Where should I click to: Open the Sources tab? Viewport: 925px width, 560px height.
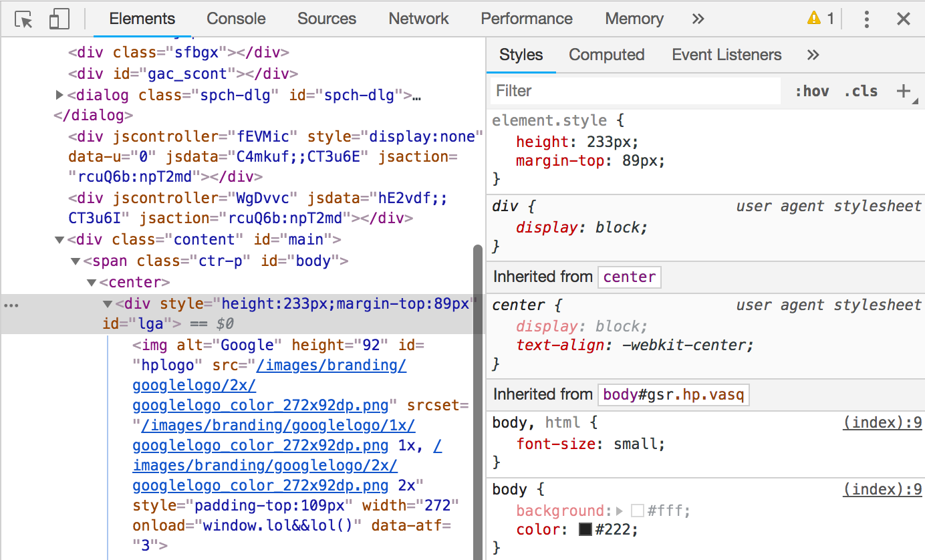pos(327,19)
